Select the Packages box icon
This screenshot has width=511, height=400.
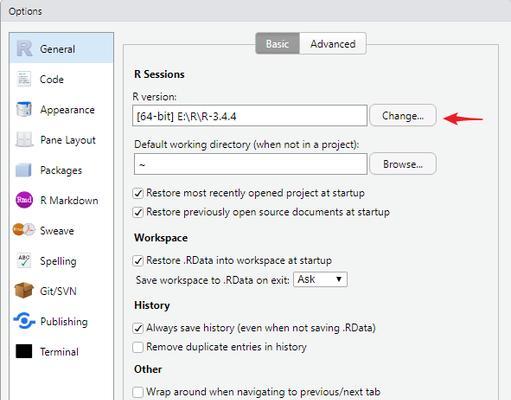24,170
